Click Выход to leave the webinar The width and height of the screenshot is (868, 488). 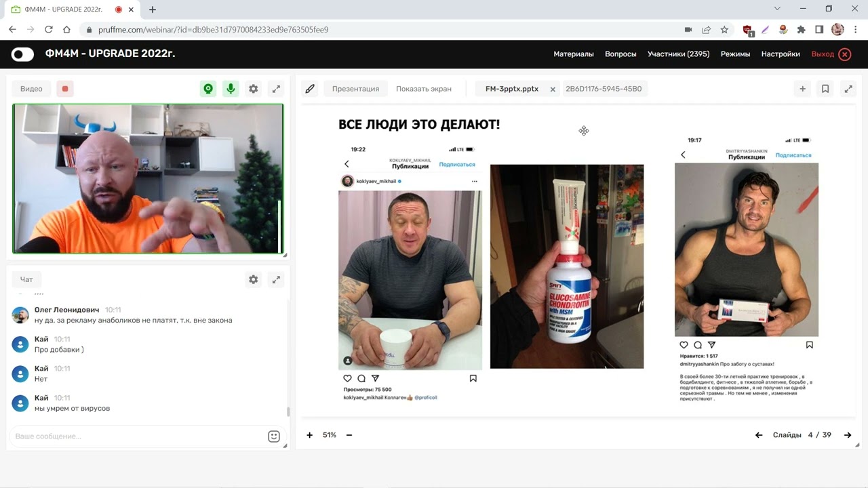(822, 54)
